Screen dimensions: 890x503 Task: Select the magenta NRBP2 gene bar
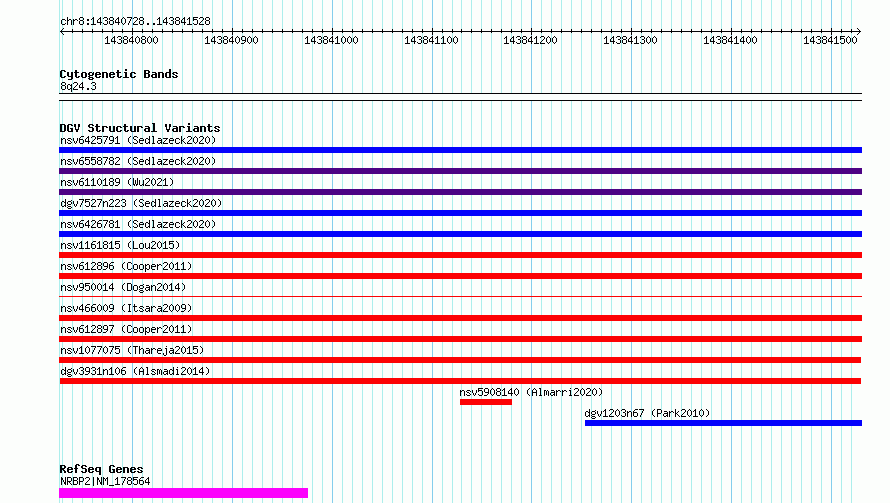(x=183, y=493)
